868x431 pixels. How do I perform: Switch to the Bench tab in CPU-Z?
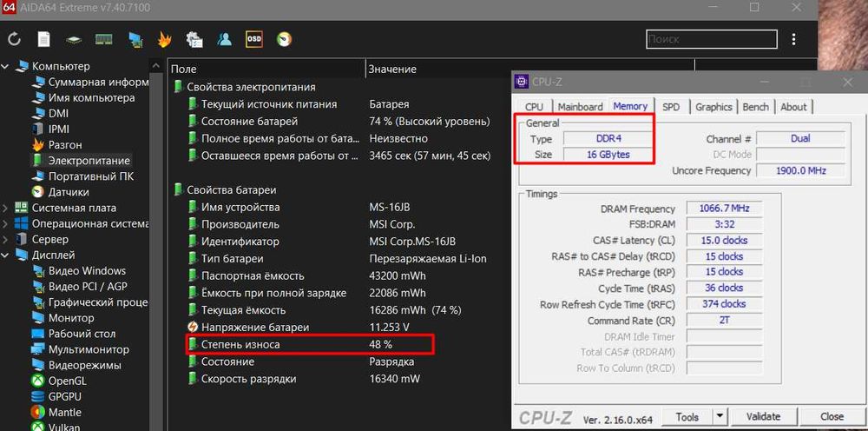point(756,107)
